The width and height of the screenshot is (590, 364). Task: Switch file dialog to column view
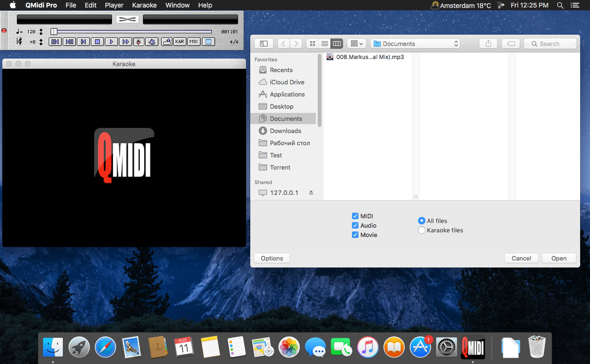pos(337,44)
